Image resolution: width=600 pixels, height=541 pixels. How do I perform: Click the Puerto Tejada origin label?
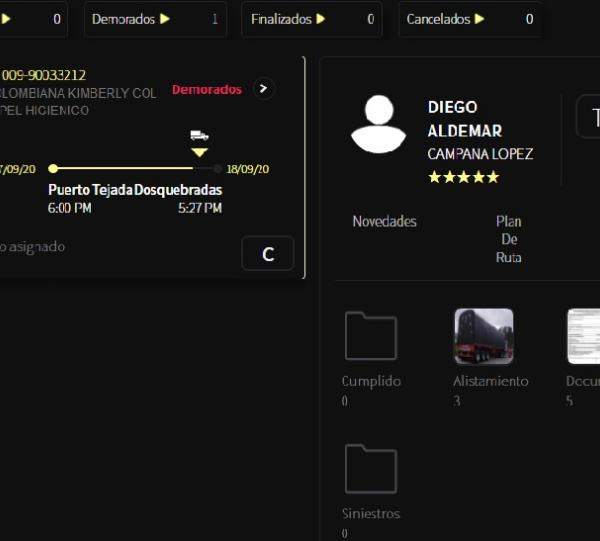[x=90, y=190]
